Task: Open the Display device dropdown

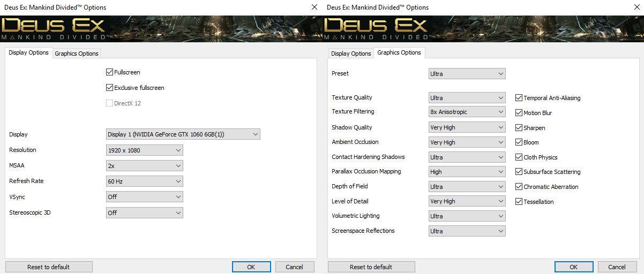Action: [x=183, y=134]
